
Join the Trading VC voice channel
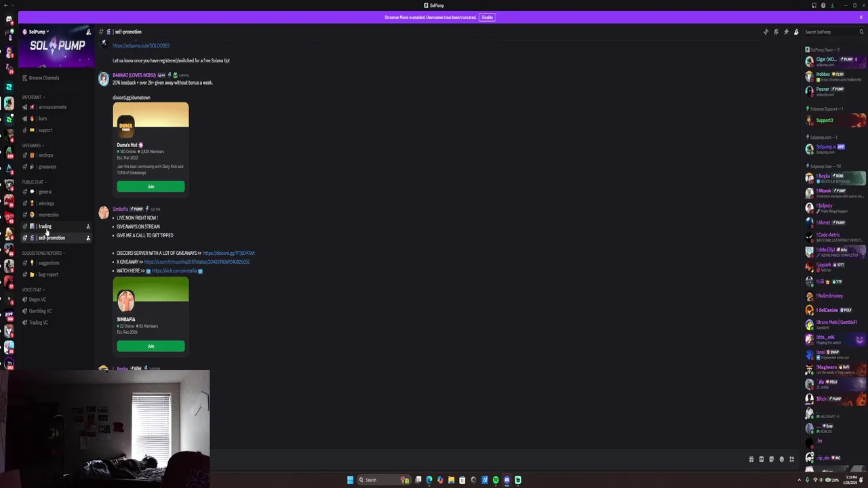(57, 323)
